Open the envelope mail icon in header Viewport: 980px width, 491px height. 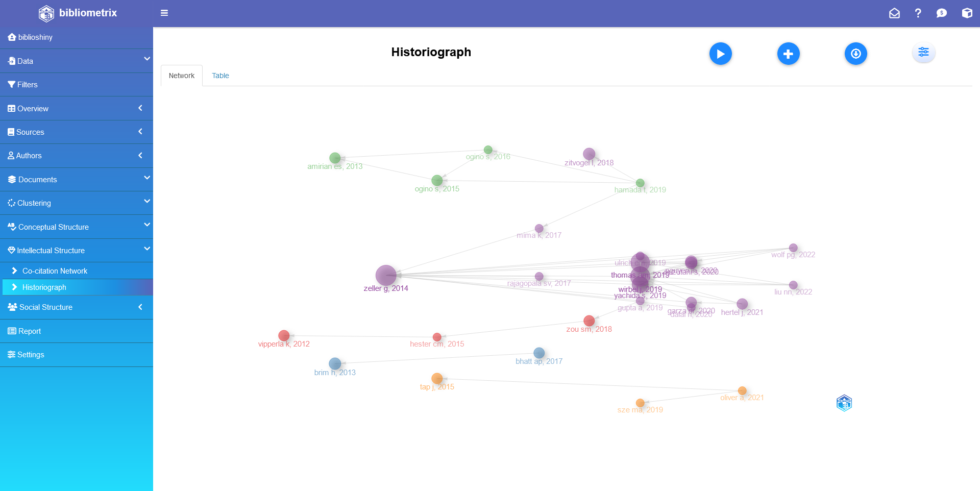click(894, 13)
